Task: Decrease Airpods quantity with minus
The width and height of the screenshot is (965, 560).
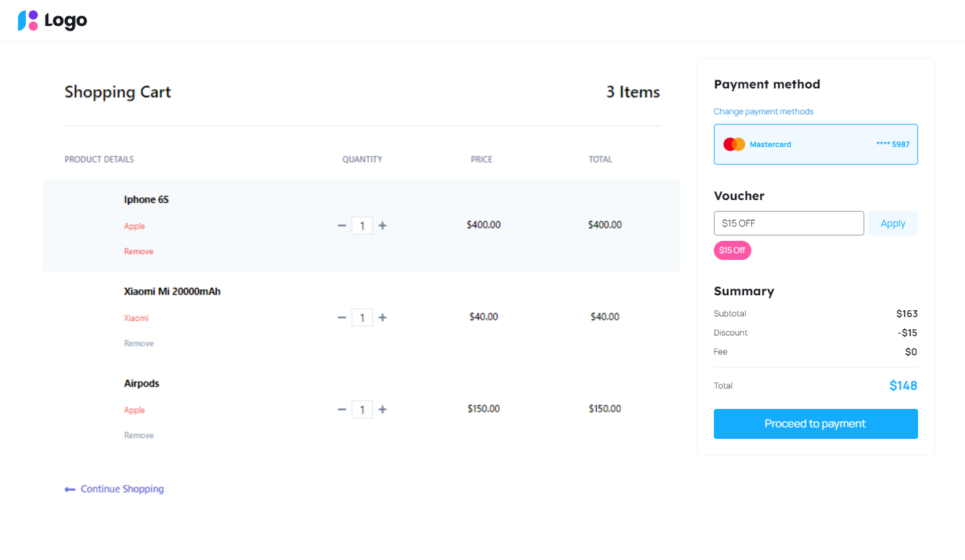Action: click(x=342, y=409)
